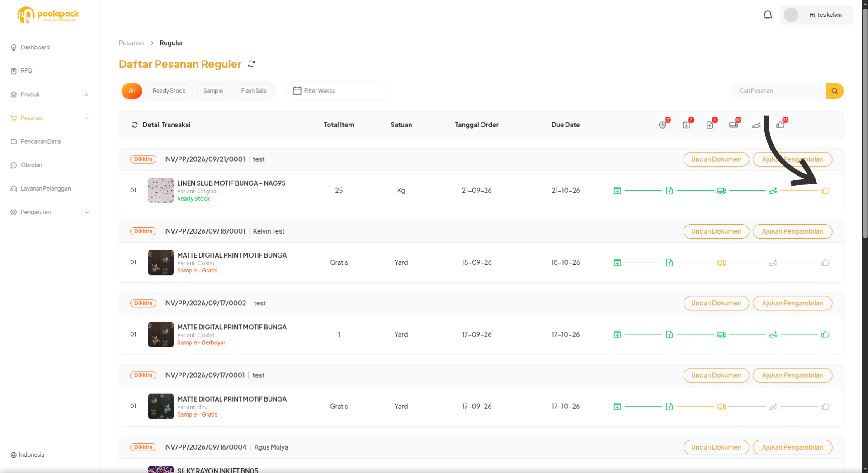The width and height of the screenshot is (868, 473).
Task: Click Unduh Dokumen for INV/PP/2026/09/16/0004
Action: pos(716,447)
